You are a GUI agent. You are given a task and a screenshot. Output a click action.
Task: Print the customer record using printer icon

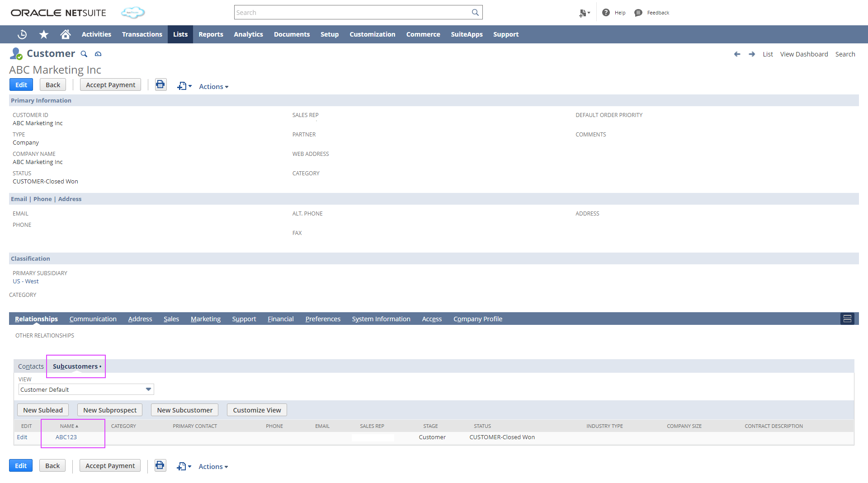click(x=160, y=84)
